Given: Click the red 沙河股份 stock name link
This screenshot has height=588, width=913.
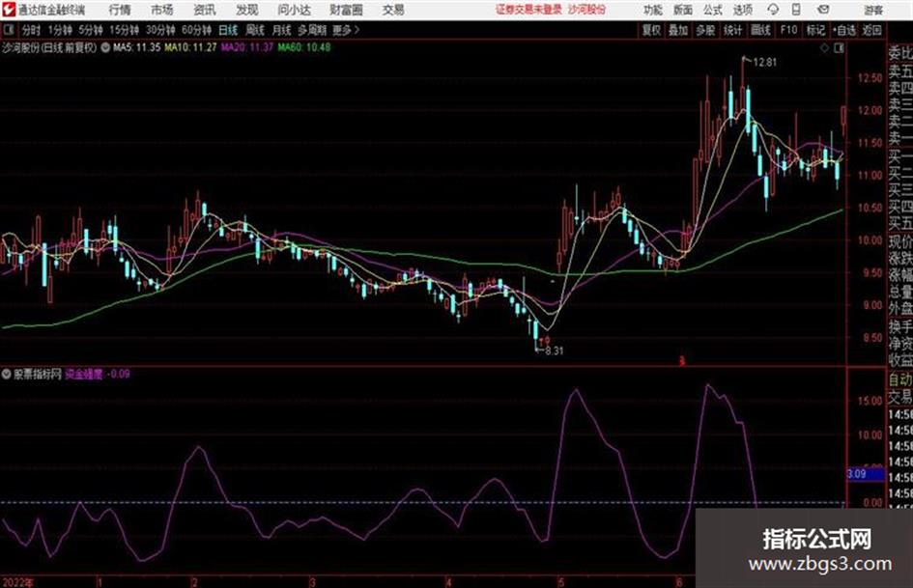Looking at the screenshot, I should click(587, 10).
